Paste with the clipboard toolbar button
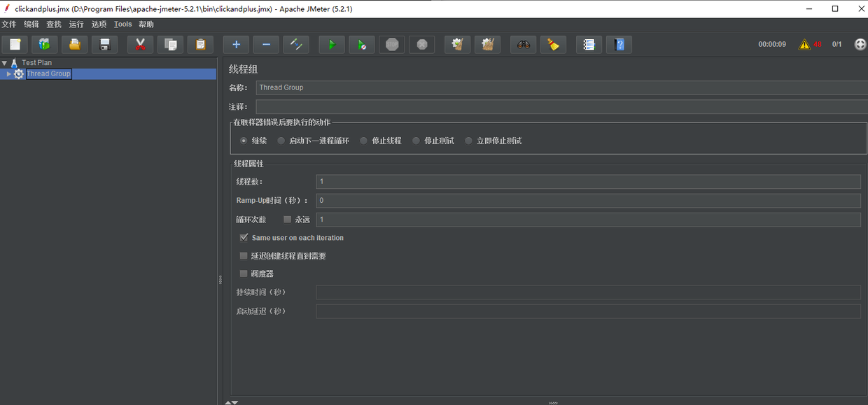The height and width of the screenshot is (405, 868). coord(199,44)
